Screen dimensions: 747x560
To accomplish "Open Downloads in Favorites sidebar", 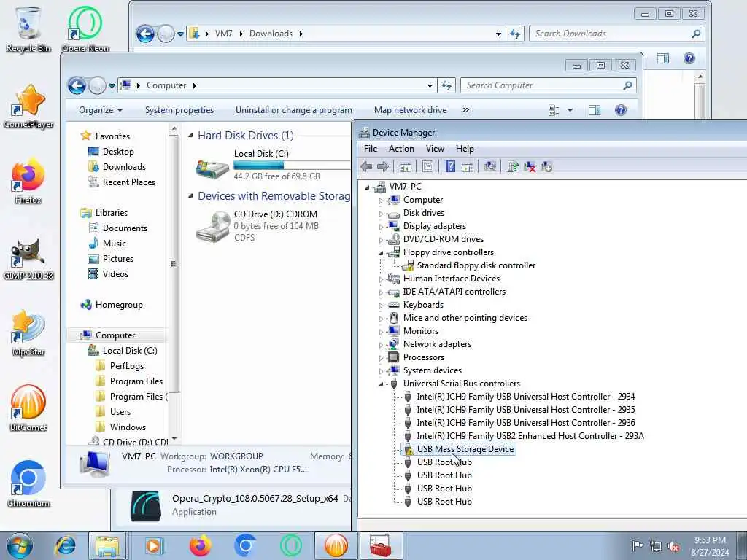I will [x=124, y=167].
